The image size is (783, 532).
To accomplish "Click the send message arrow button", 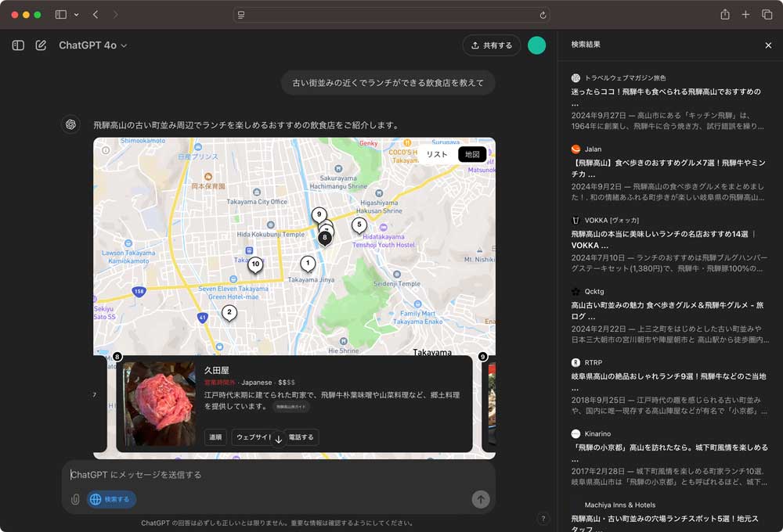I will [481, 499].
